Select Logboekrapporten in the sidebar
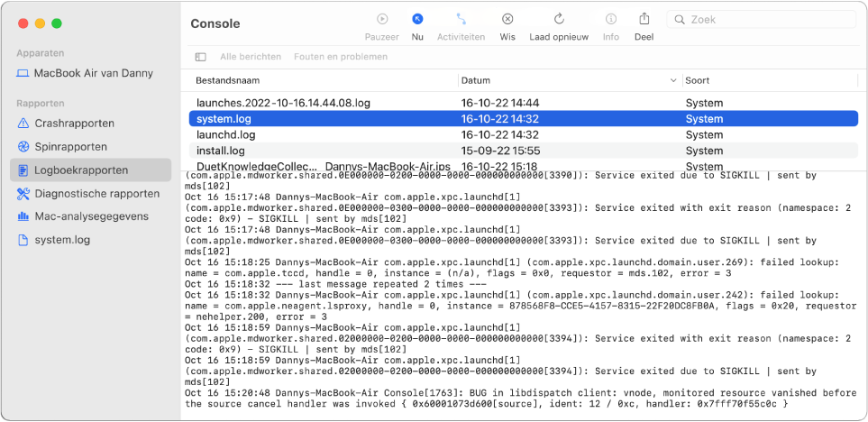Viewport: 868px width, 422px height. (x=91, y=170)
